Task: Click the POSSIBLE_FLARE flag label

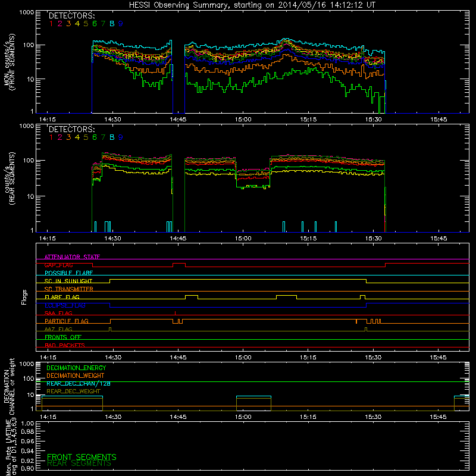Action: [x=68, y=273]
